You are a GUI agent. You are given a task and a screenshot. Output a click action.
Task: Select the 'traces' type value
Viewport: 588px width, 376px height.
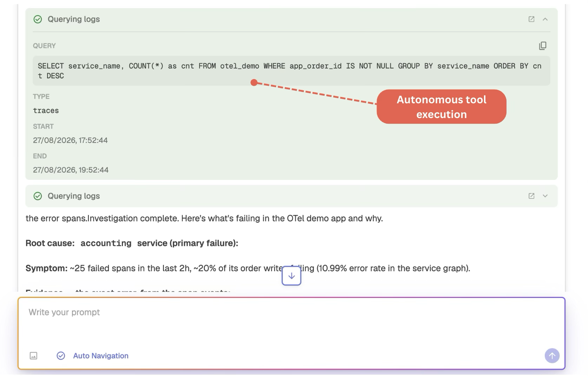tap(46, 110)
